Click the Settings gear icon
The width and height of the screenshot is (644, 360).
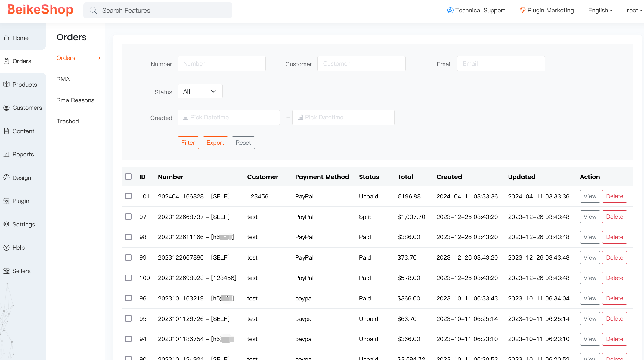click(6, 224)
